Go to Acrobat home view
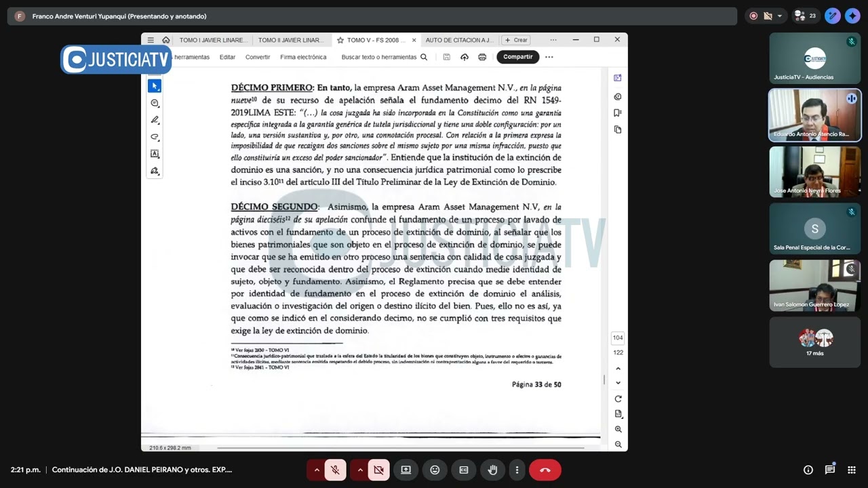The image size is (868, 488). [x=165, y=40]
